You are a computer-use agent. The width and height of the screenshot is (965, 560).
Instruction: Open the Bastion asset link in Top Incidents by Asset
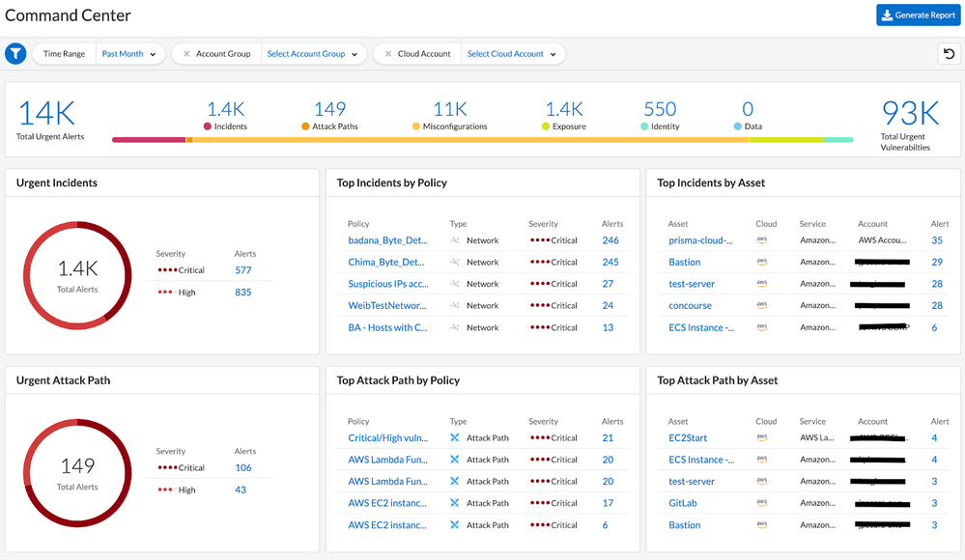[684, 262]
